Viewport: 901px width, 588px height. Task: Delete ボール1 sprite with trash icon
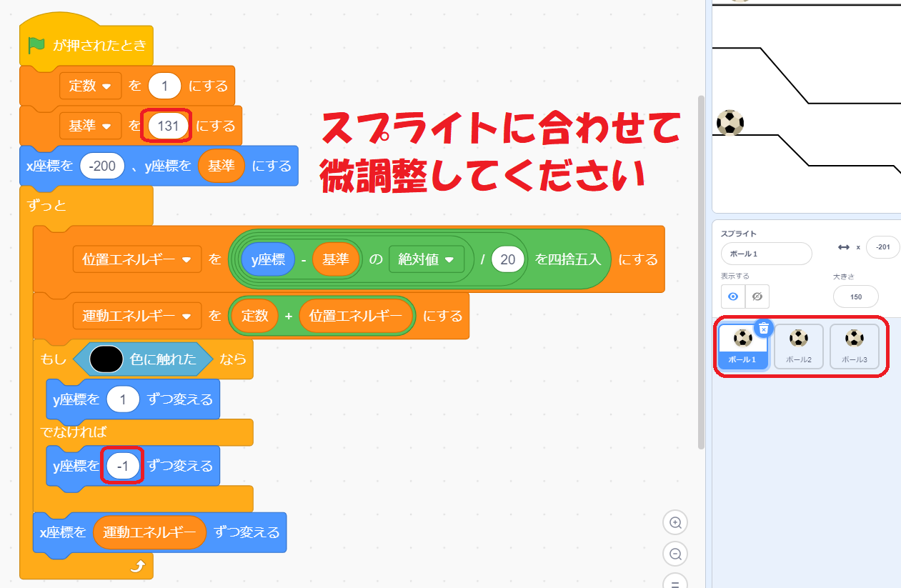(x=764, y=328)
